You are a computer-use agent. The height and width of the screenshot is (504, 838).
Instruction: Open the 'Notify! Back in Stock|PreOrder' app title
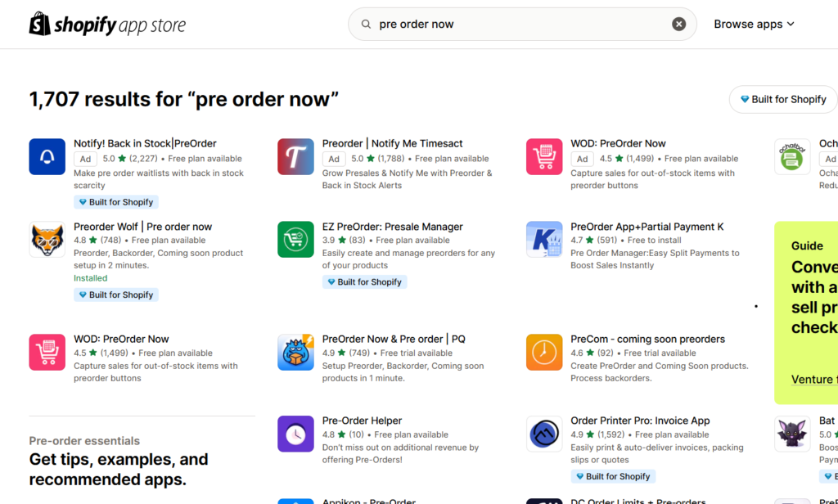click(145, 143)
